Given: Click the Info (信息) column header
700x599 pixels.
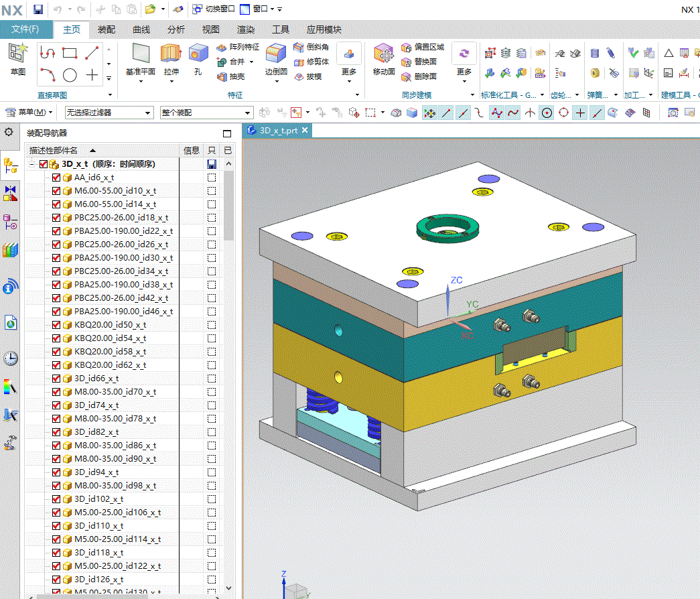Looking at the screenshot, I should coord(192,151).
